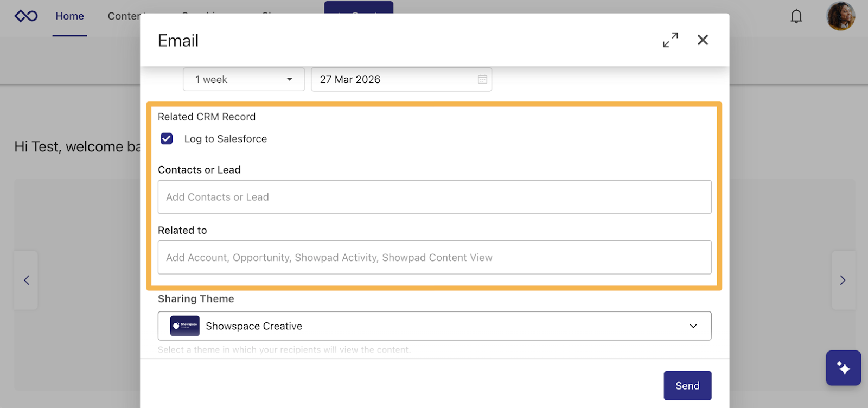Screen dimensions: 868x408
Task: Click the Log to Salesforce label
Action: pyautogui.click(x=226, y=139)
